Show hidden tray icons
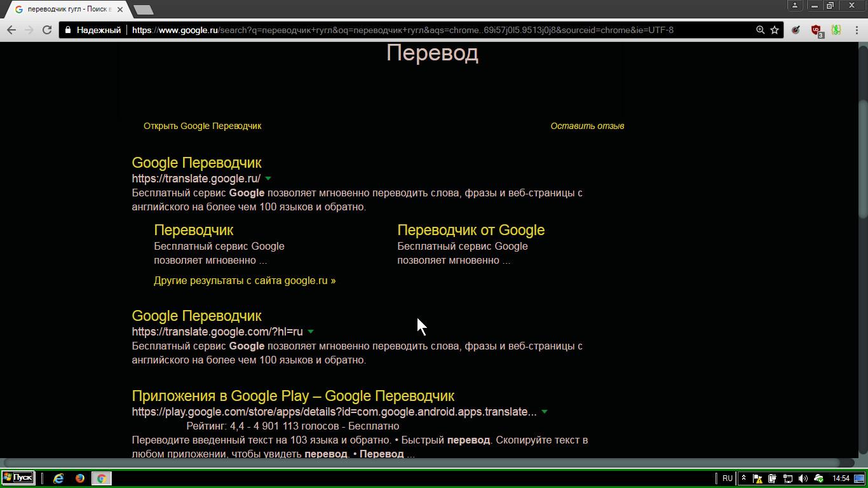Screen dimensions: 868x488 (744, 478)
